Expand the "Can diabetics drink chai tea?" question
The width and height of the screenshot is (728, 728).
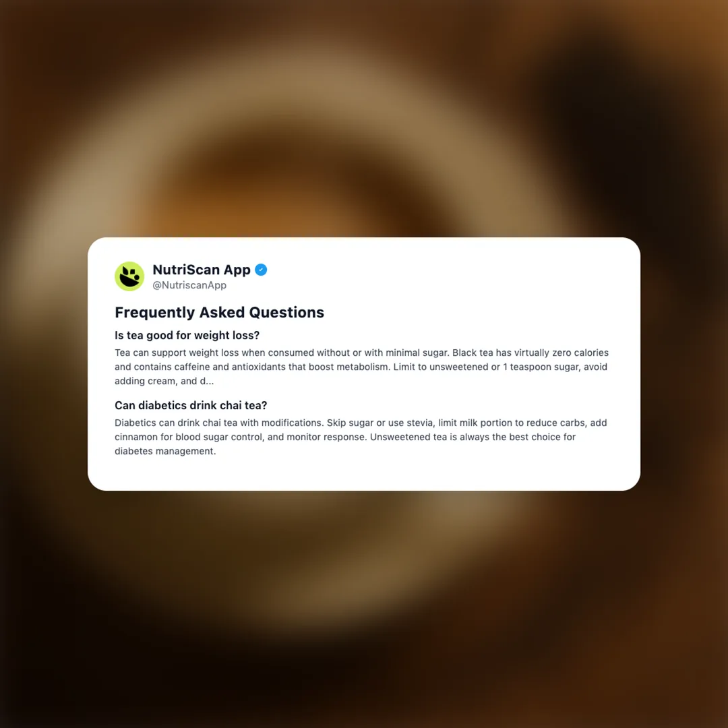(x=191, y=405)
